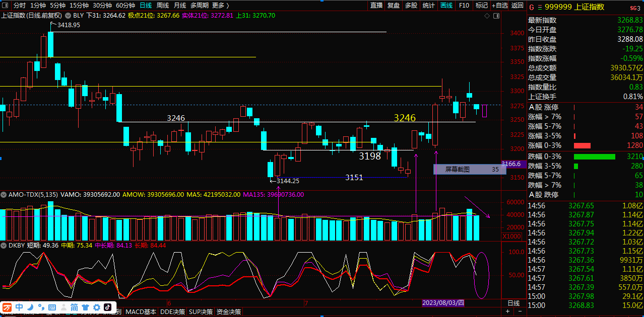Expand the BLY indicator dropdown arrow
This screenshot has height=317, width=644.
click(69, 16)
